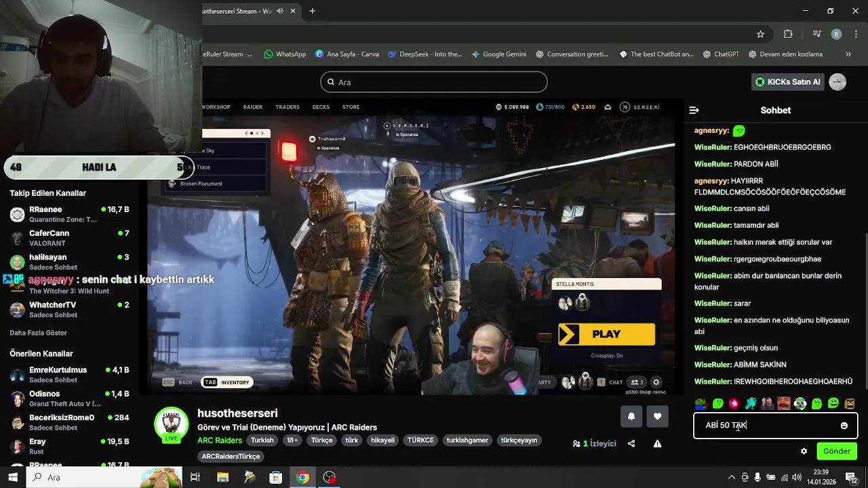
Task: Insert the Pepe frog emote
Action: click(x=701, y=403)
